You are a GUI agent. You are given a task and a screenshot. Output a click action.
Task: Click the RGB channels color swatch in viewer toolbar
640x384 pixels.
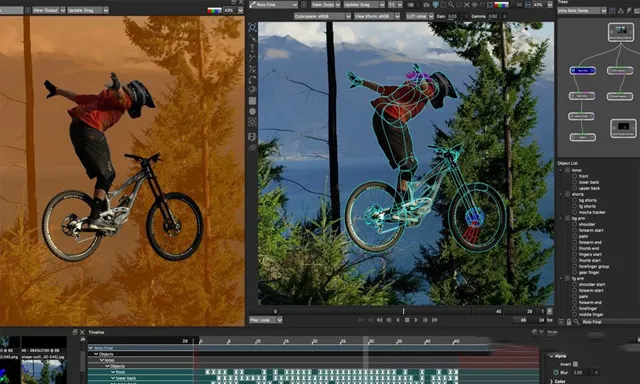(x=501, y=5)
